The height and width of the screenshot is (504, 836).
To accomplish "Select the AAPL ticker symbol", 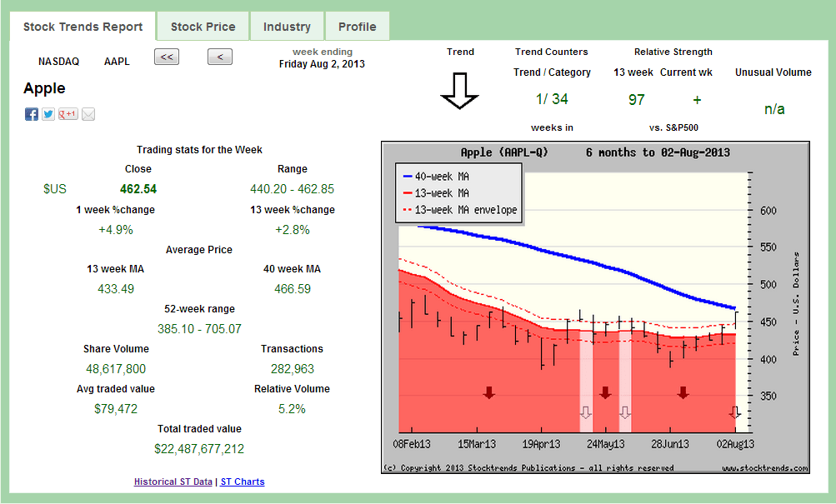I will (117, 62).
